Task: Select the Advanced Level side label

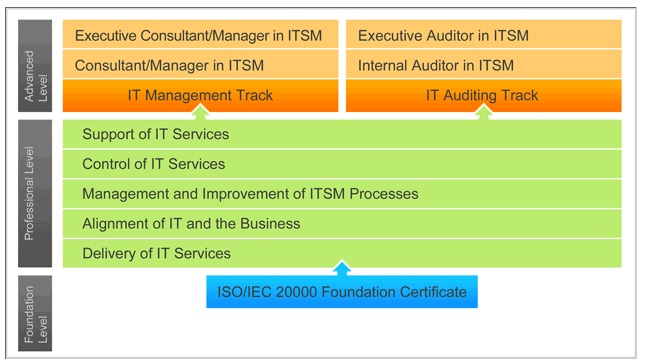Action: tap(35, 66)
